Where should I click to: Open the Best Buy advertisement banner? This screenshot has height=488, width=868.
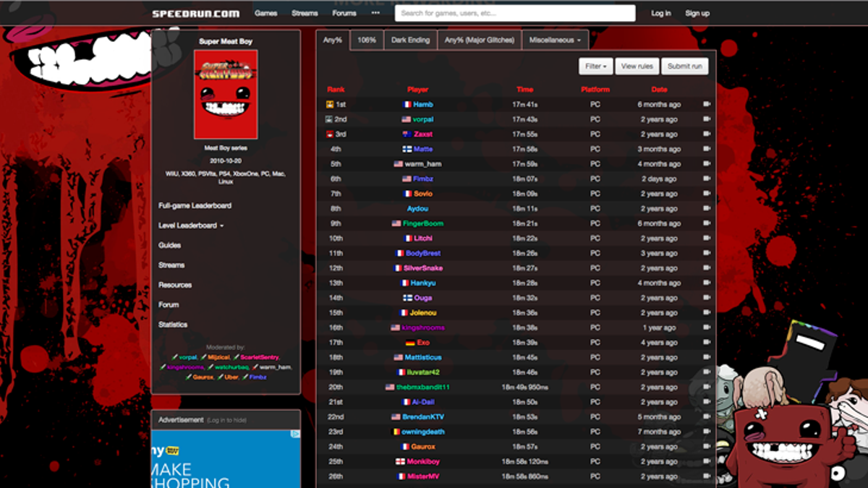[x=226, y=459]
